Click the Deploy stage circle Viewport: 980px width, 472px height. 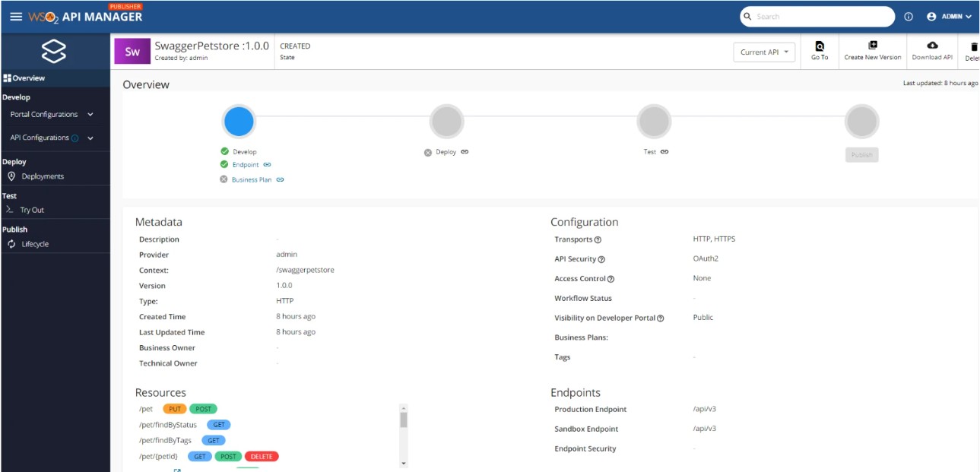(x=446, y=121)
